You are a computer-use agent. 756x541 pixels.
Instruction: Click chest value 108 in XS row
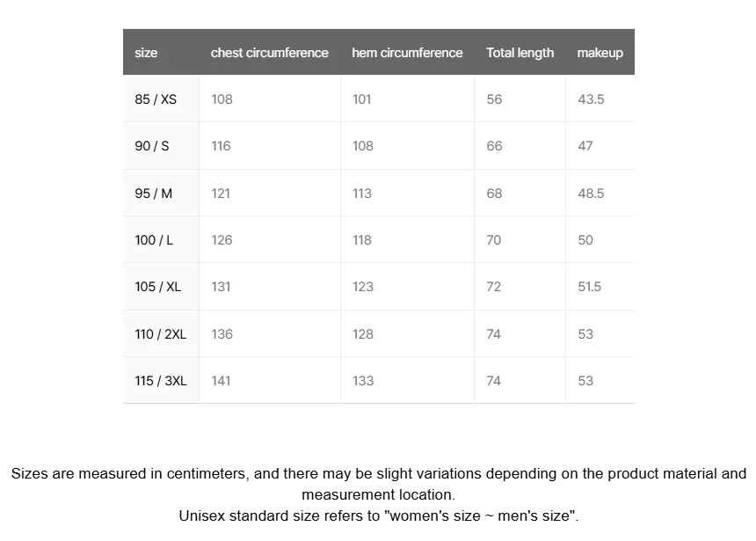click(x=222, y=99)
